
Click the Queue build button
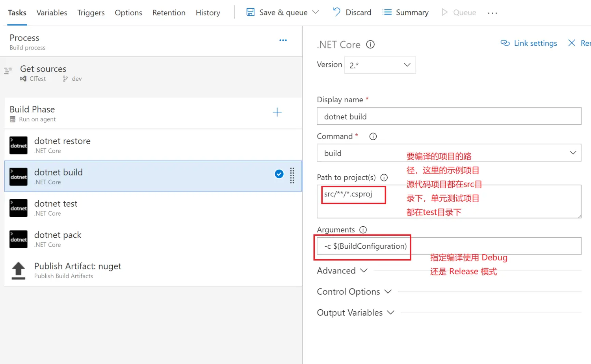pyautogui.click(x=459, y=12)
